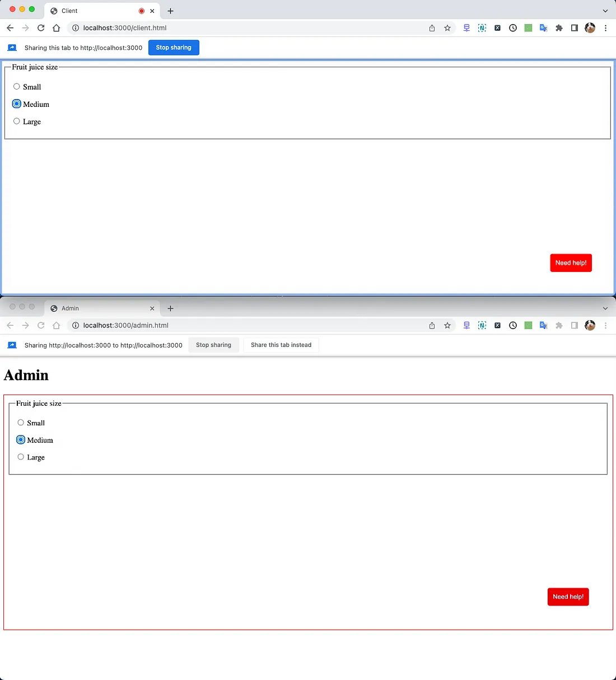Click Share this tab instead button

(281, 345)
